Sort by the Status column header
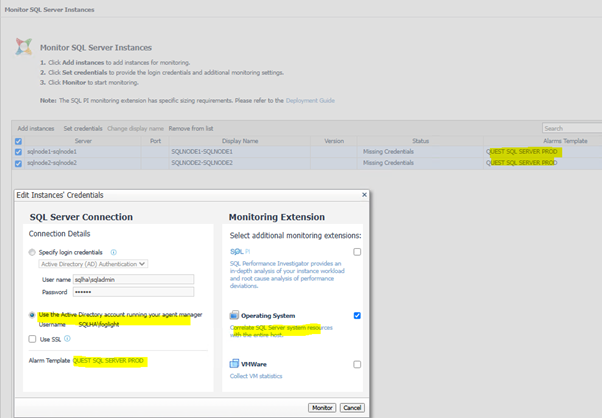This screenshot has width=602, height=418. pyautogui.click(x=420, y=141)
